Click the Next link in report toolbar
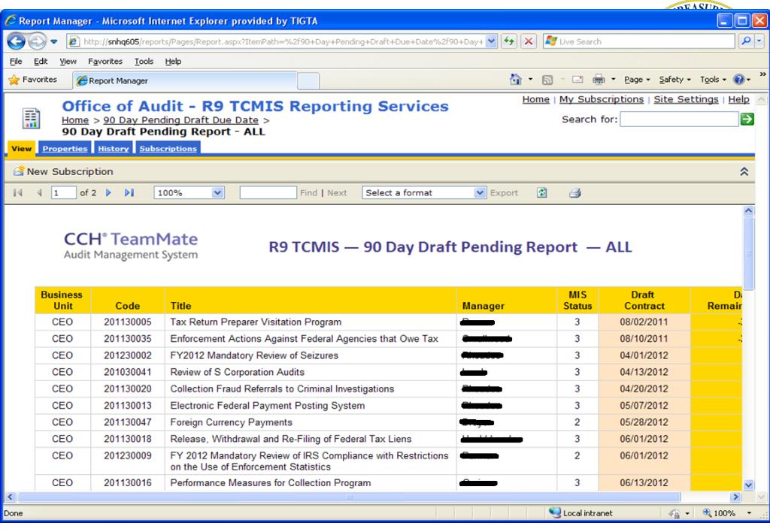 [x=337, y=193]
